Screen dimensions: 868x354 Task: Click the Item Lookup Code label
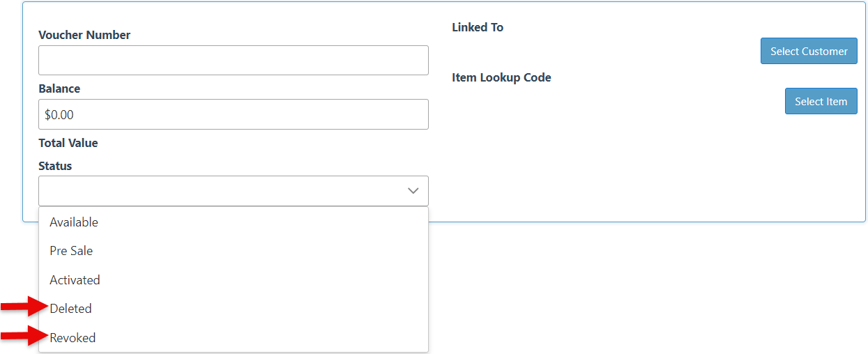[x=501, y=77]
